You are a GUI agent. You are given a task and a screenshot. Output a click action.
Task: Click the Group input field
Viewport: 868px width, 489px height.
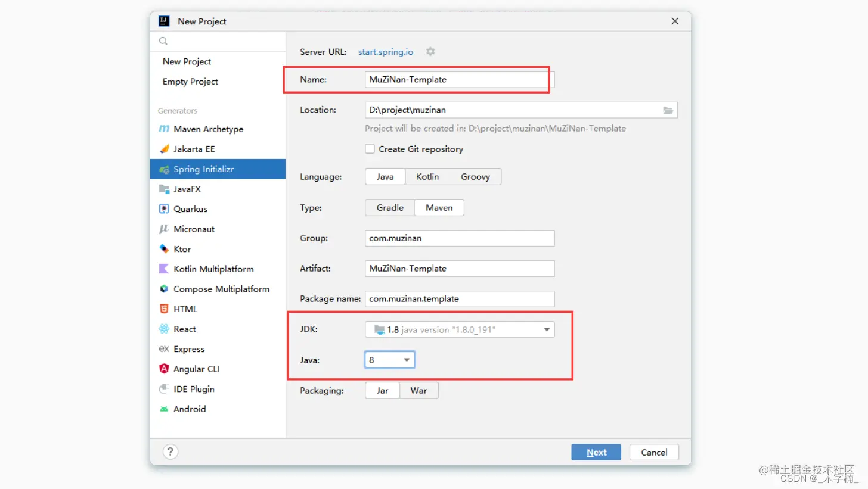(x=460, y=238)
